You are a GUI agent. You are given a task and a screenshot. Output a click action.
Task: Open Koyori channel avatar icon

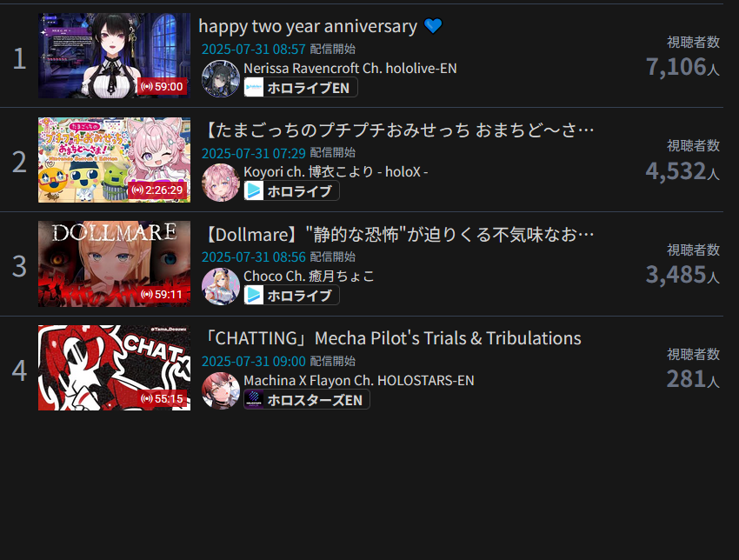coord(221,183)
